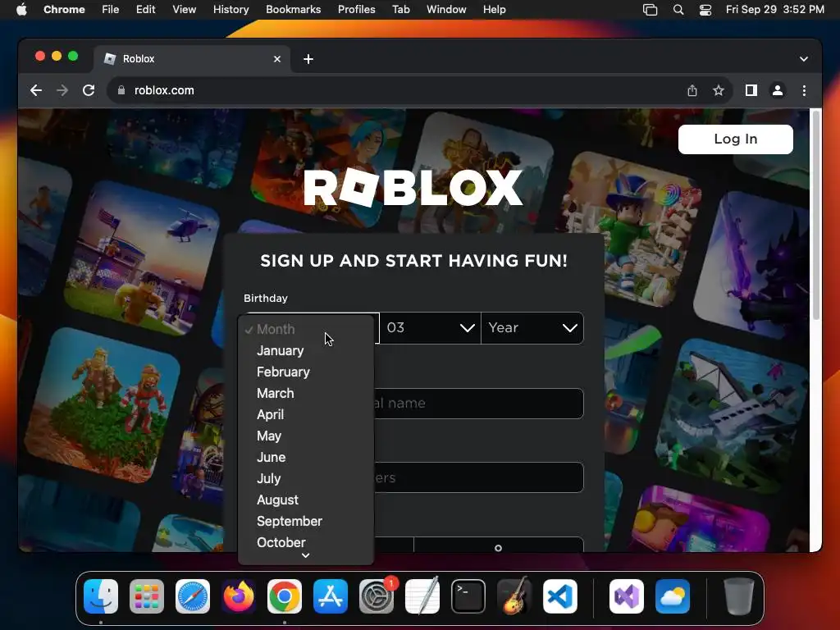This screenshot has height=630, width=840.
Task: Choose the Month placeholder option
Action: (x=306, y=329)
